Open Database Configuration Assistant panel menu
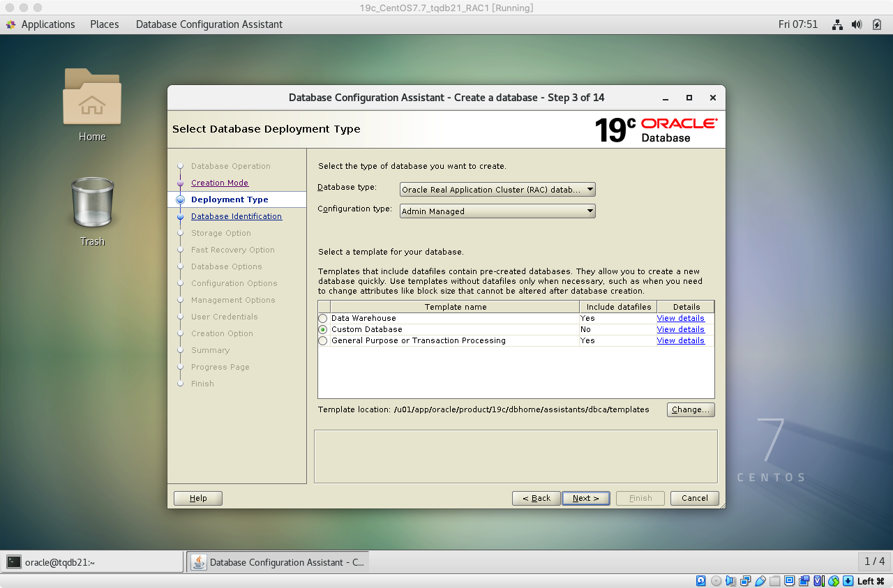Image resolution: width=893 pixels, height=588 pixels. pos(209,24)
